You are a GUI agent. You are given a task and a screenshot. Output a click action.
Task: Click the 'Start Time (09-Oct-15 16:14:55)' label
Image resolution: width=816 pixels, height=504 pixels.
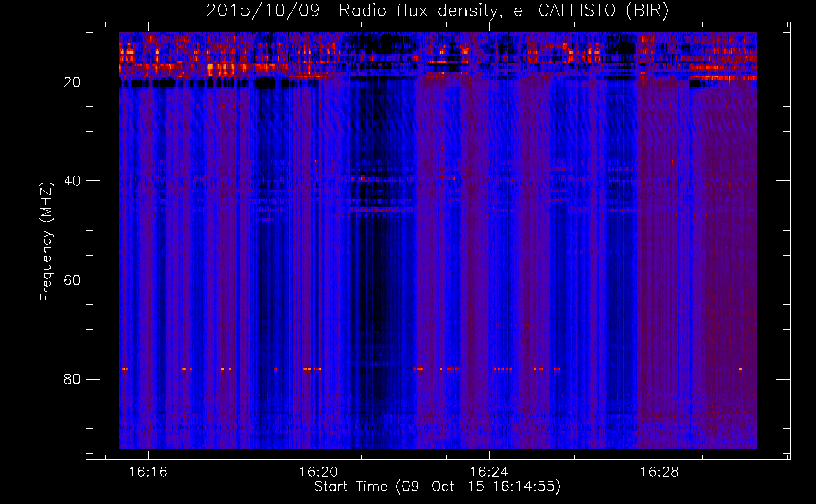(x=437, y=487)
